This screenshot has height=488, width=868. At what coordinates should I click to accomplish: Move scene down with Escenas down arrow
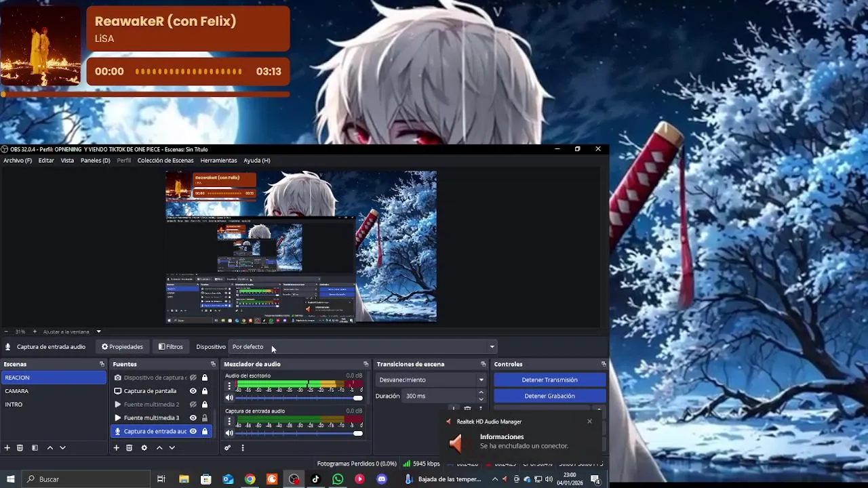tap(62, 448)
